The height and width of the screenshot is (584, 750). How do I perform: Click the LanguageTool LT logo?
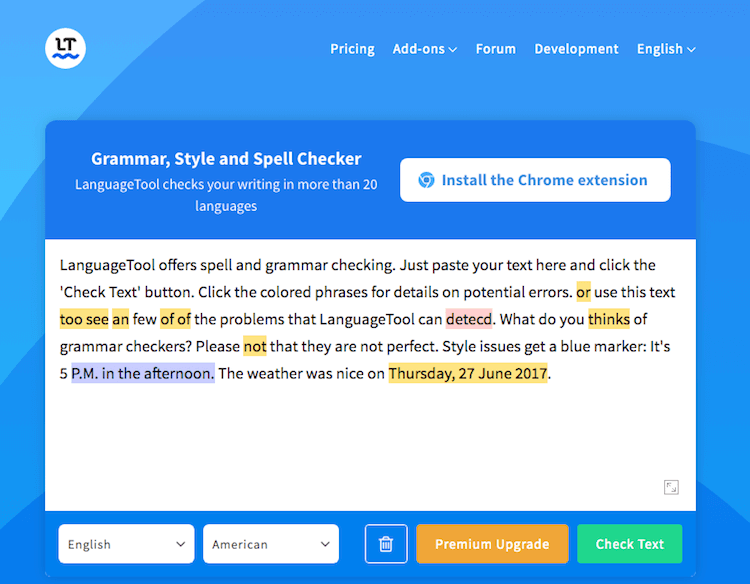click(66, 48)
